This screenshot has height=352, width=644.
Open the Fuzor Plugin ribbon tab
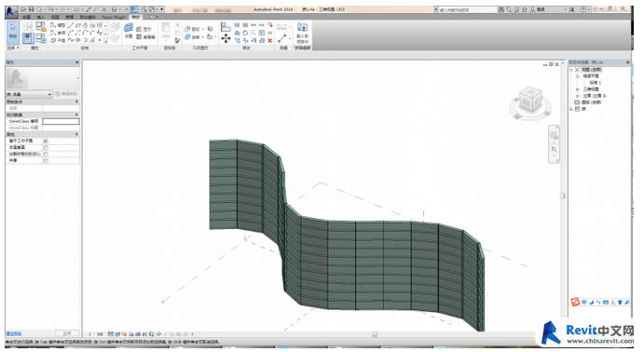tap(114, 17)
